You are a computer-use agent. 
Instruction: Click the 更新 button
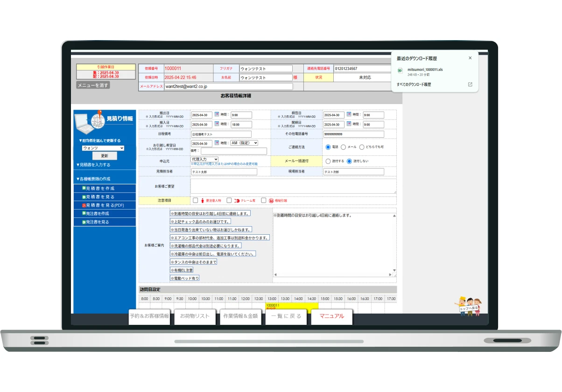[105, 156]
